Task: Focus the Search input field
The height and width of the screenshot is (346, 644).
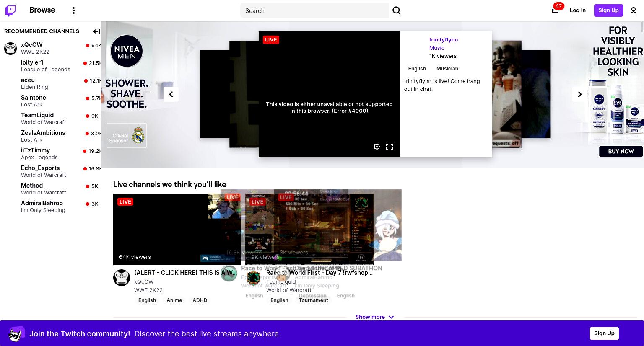Action: 314,10
